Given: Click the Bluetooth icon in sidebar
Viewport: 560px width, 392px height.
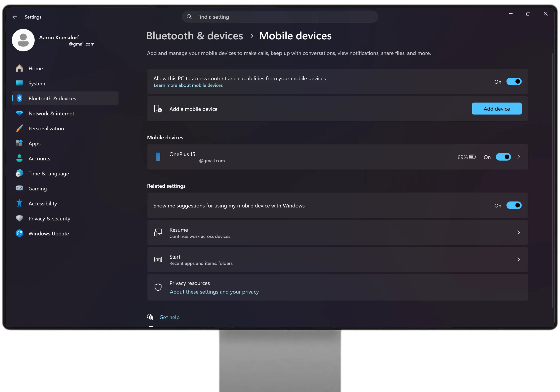Looking at the screenshot, I should (x=19, y=98).
